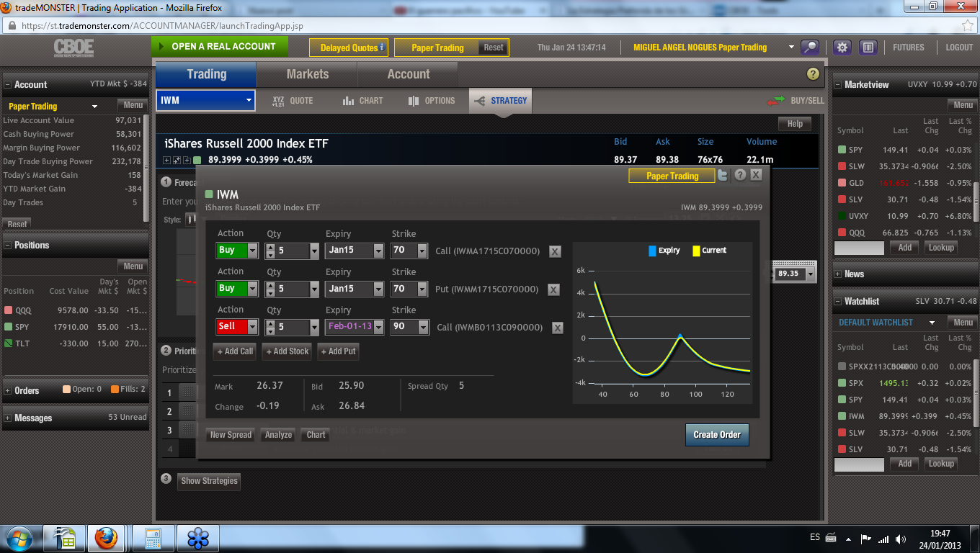The image size is (980, 553).
Task: Click Open A Real Account button
Action: pos(220,47)
